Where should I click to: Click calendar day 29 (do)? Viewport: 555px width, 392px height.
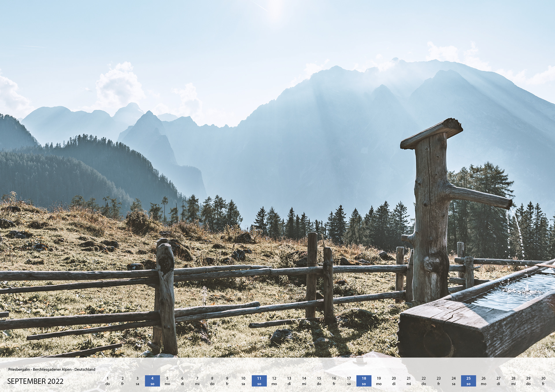coord(528,381)
